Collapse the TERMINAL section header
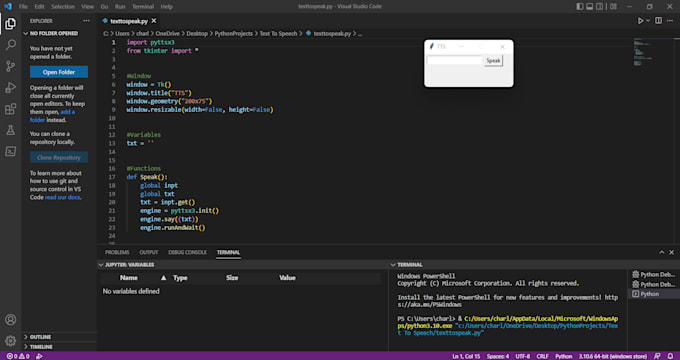 click(x=533, y=265)
